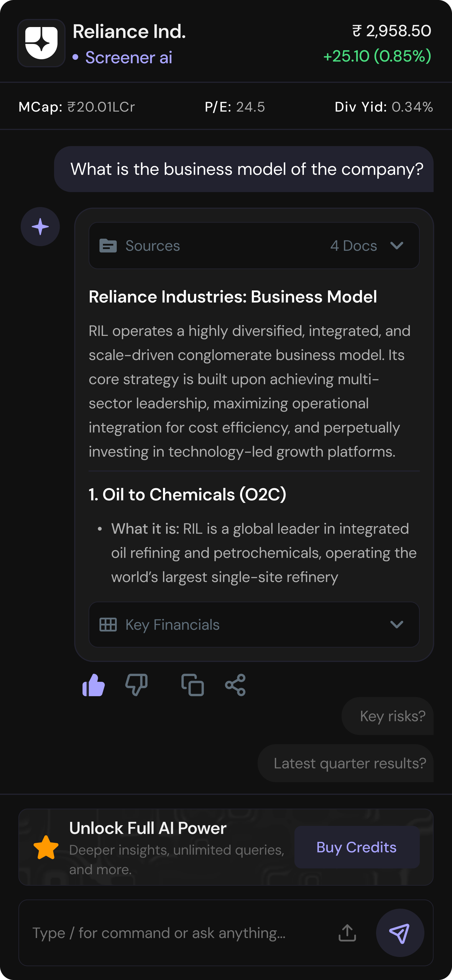Click the orange star icon
452x980 pixels.
[46, 847]
